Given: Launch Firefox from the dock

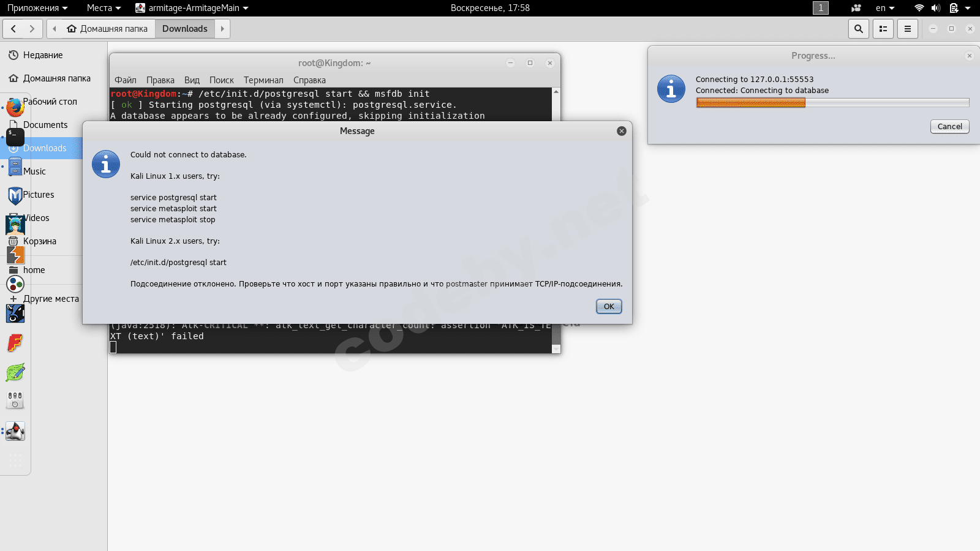Looking at the screenshot, I should pyautogui.click(x=15, y=107).
